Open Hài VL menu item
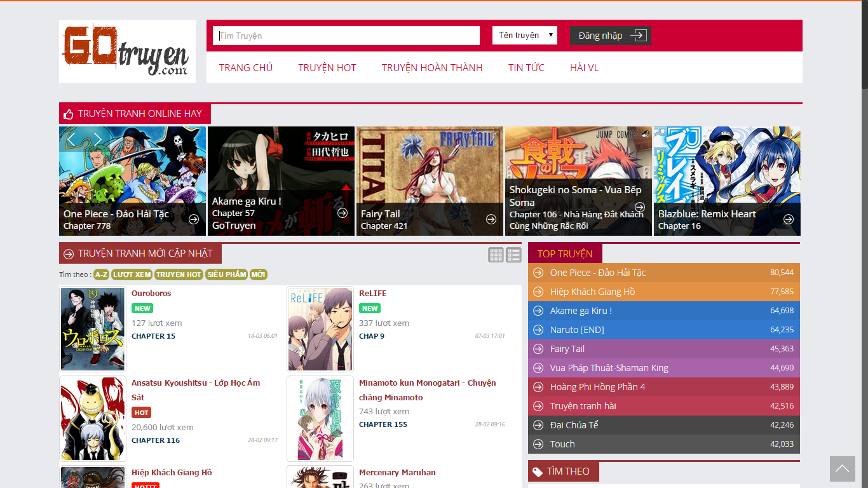 pos(584,67)
